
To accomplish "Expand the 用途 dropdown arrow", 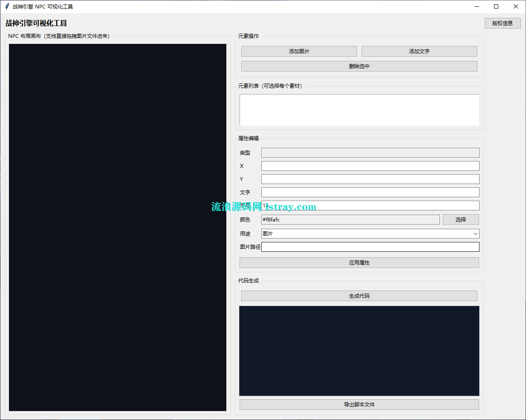I will pos(475,233).
